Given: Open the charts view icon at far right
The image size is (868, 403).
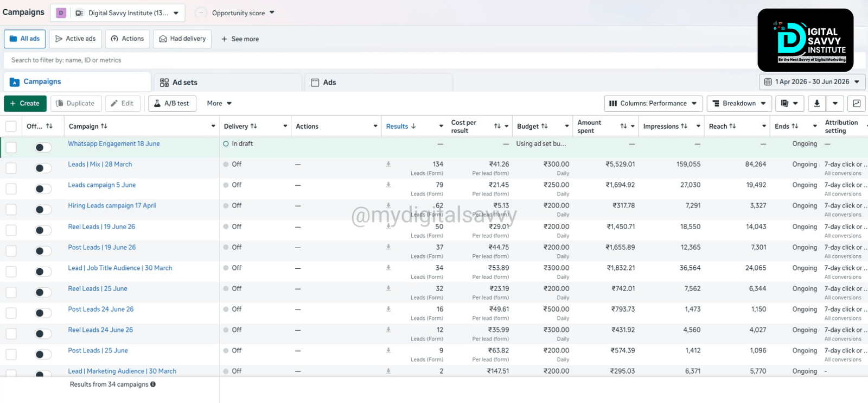Looking at the screenshot, I should click(857, 103).
